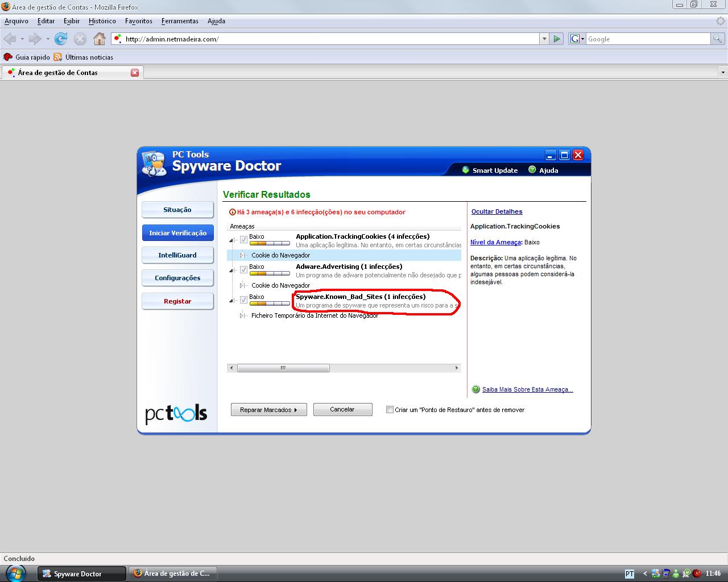The width and height of the screenshot is (728, 582).
Task: Enable Criar um Ponto de Restauro checkbox
Action: (390, 409)
